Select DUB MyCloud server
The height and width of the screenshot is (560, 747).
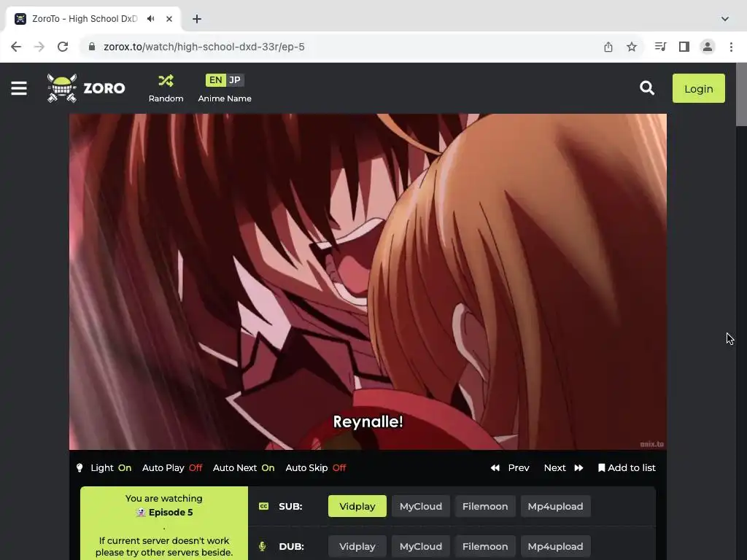click(x=421, y=546)
